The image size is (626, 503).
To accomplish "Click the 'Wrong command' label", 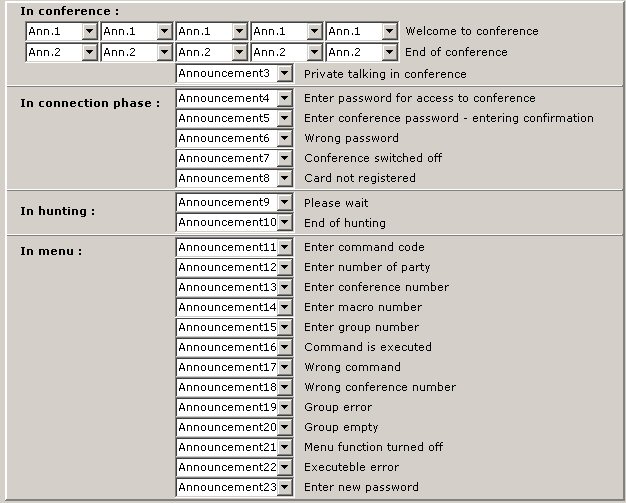I will click(352, 367).
